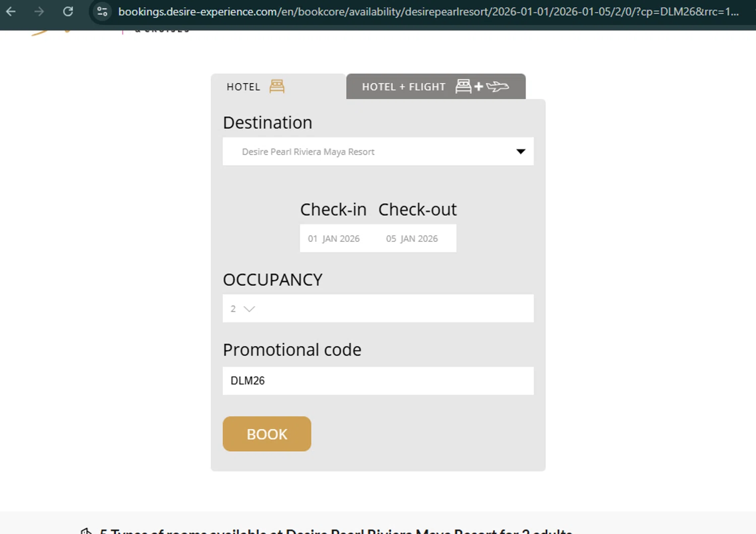Click the airplane icon on Hotel + Flight
Screen dimensions: 756x534
[x=498, y=87]
